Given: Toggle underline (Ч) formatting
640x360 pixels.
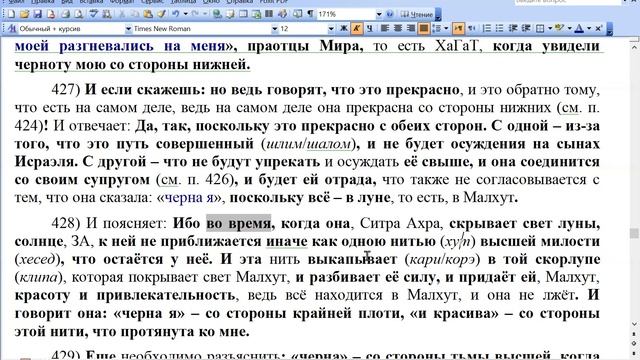Looking at the screenshot, I should click(369, 28).
